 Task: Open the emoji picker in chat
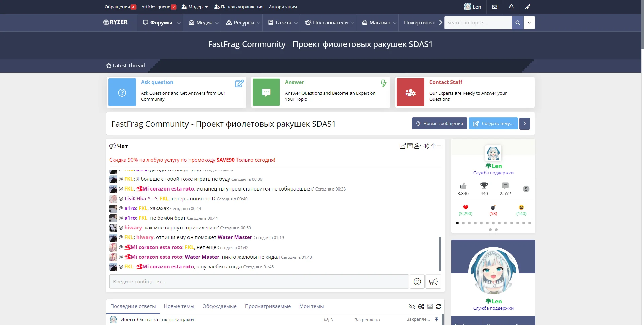(417, 282)
